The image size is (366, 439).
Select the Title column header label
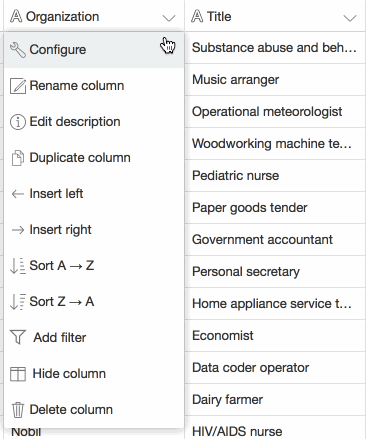[x=219, y=16]
